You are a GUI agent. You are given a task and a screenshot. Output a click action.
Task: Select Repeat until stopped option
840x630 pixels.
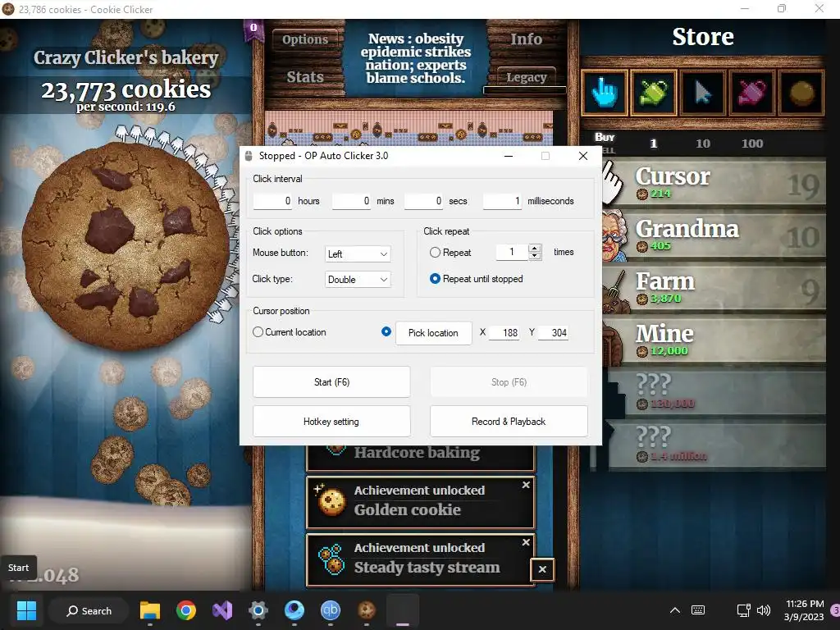pyautogui.click(x=435, y=279)
